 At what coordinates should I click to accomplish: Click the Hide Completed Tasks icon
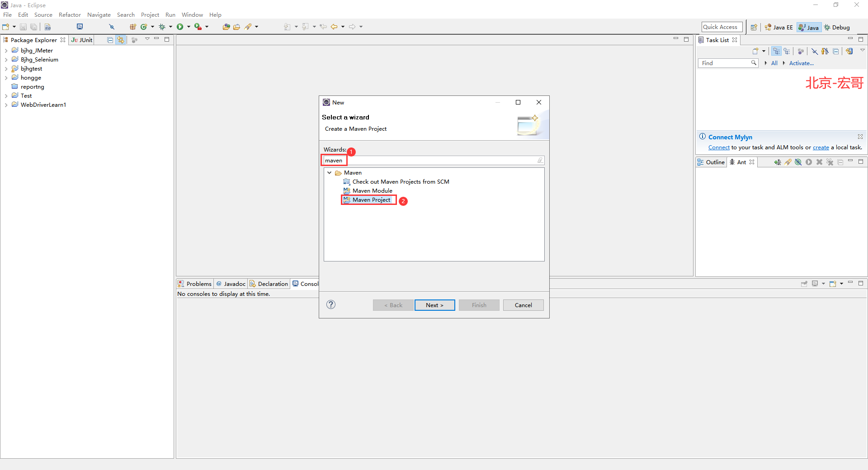point(814,51)
